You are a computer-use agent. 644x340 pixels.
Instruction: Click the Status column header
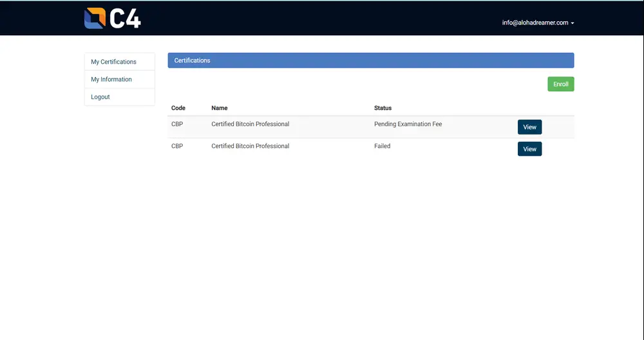pos(383,108)
